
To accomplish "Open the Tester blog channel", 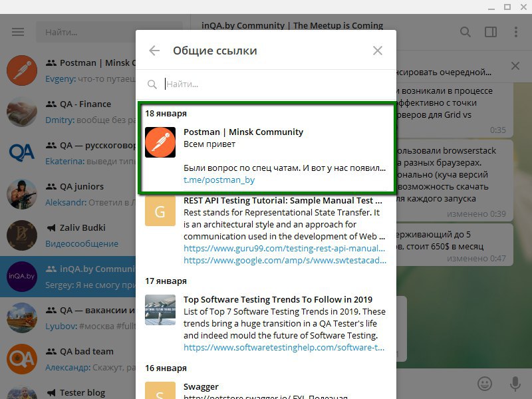I will [x=68, y=390].
